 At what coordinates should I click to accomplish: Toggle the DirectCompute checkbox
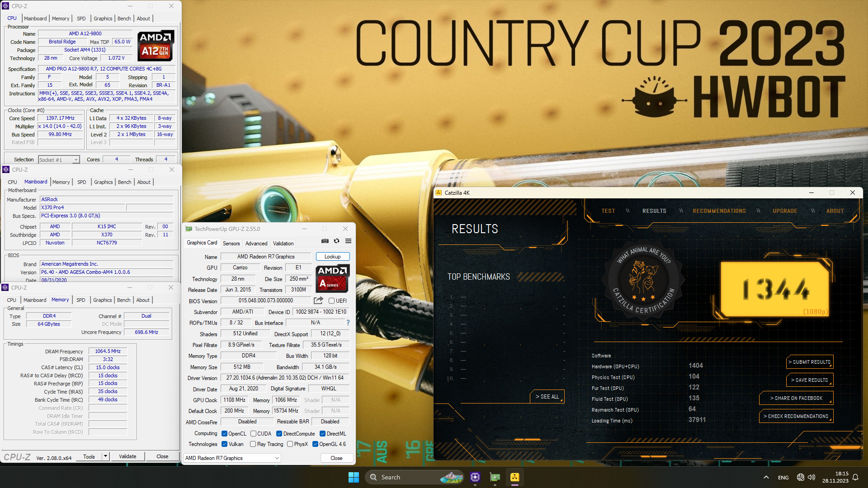click(279, 433)
